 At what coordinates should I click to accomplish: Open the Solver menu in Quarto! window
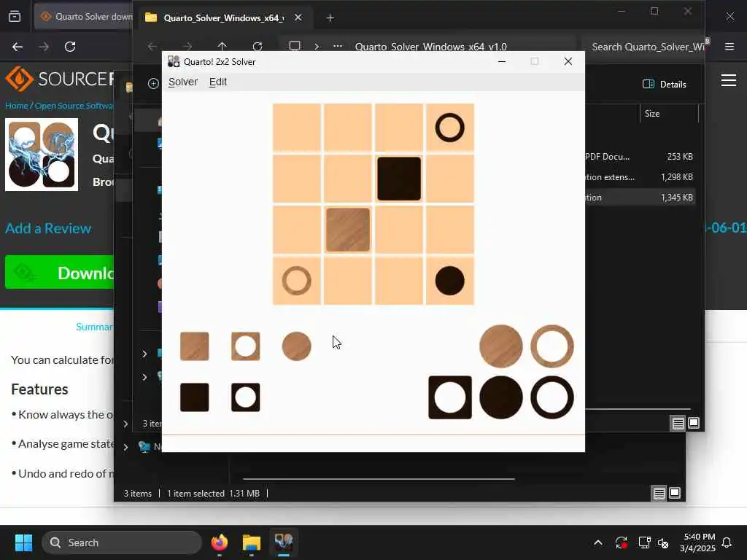click(183, 82)
